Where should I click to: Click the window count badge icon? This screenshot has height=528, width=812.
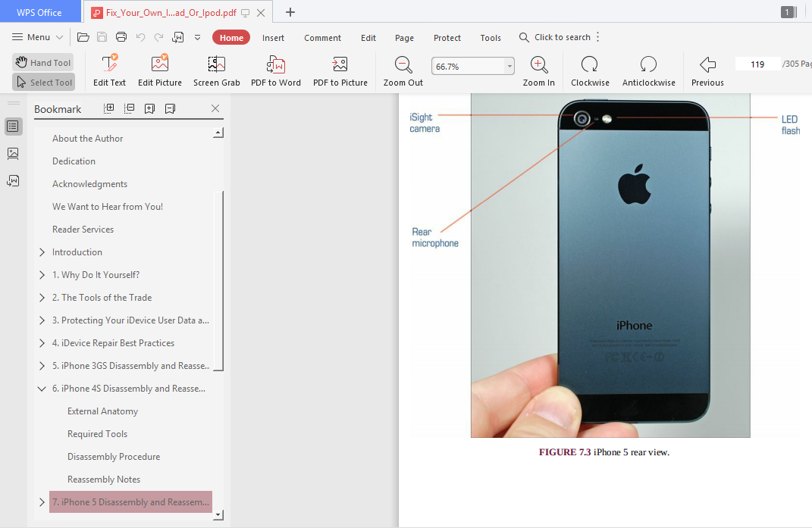[788, 12]
